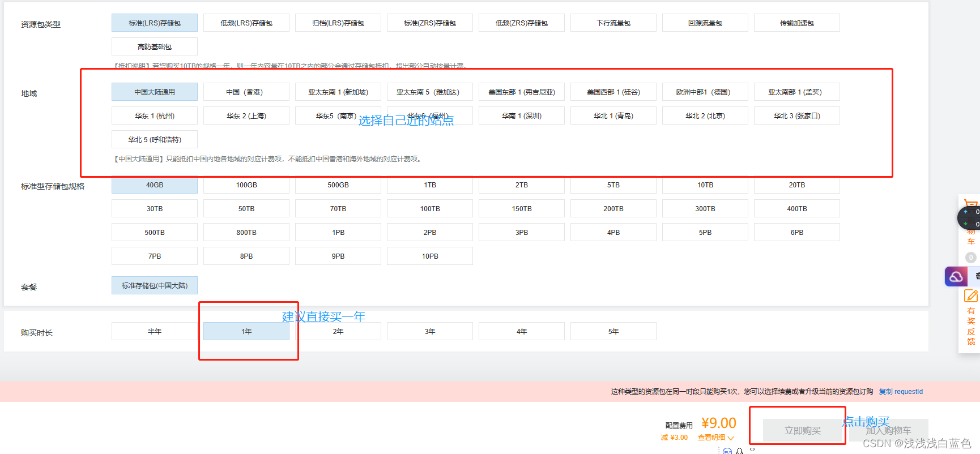Select the 标准存储包(中国大陆) package
The height and width of the screenshot is (454, 980).
pos(155,286)
